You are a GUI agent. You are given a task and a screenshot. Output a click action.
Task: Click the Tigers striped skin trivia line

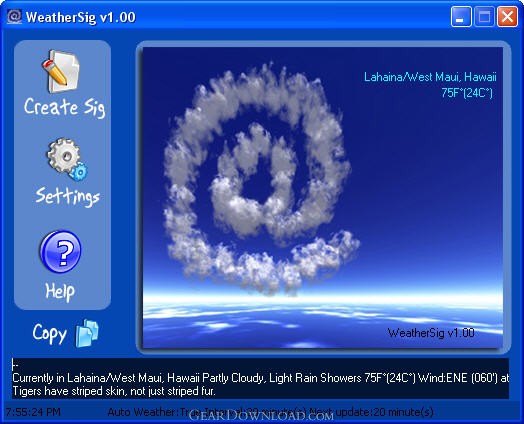click(114, 391)
